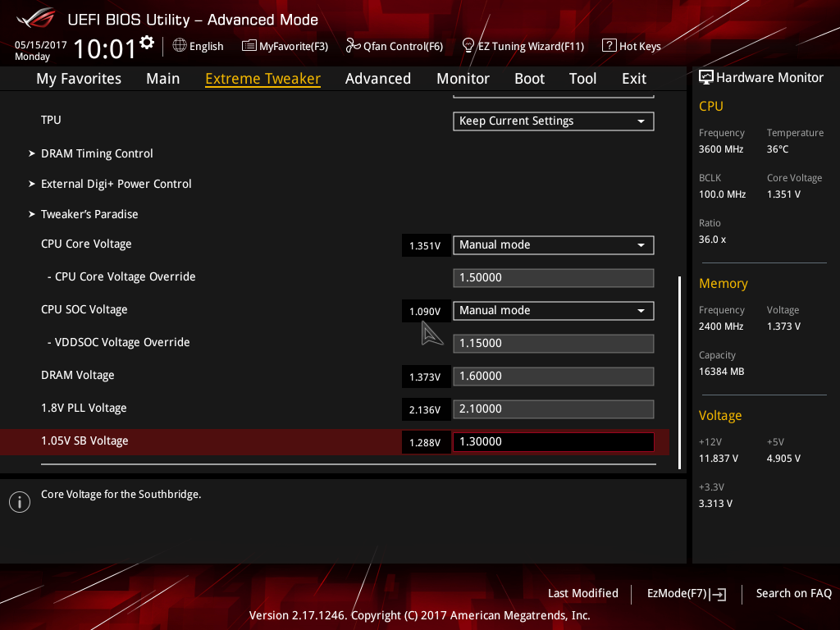Open the TPU dropdown

point(554,121)
